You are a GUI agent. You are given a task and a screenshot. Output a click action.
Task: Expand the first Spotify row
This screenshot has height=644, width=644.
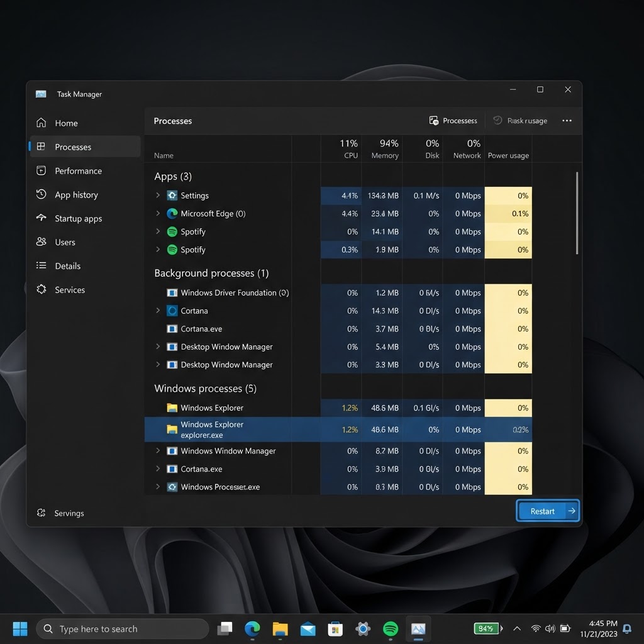[158, 231]
